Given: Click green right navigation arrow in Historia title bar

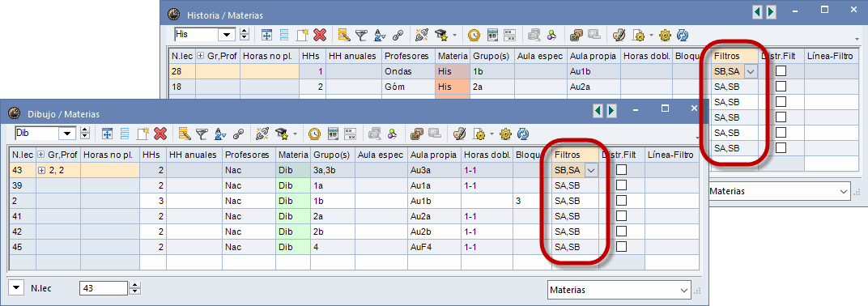Looking at the screenshot, I should (x=771, y=11).
